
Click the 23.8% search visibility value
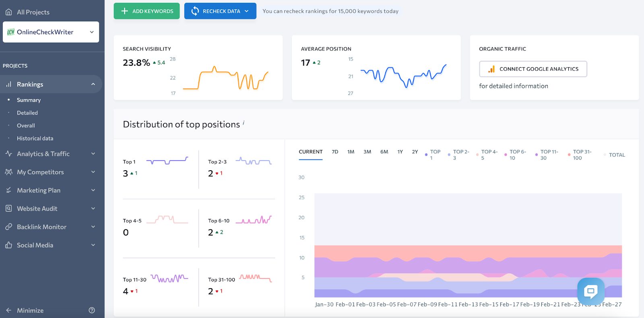click(x=136, y=63)
